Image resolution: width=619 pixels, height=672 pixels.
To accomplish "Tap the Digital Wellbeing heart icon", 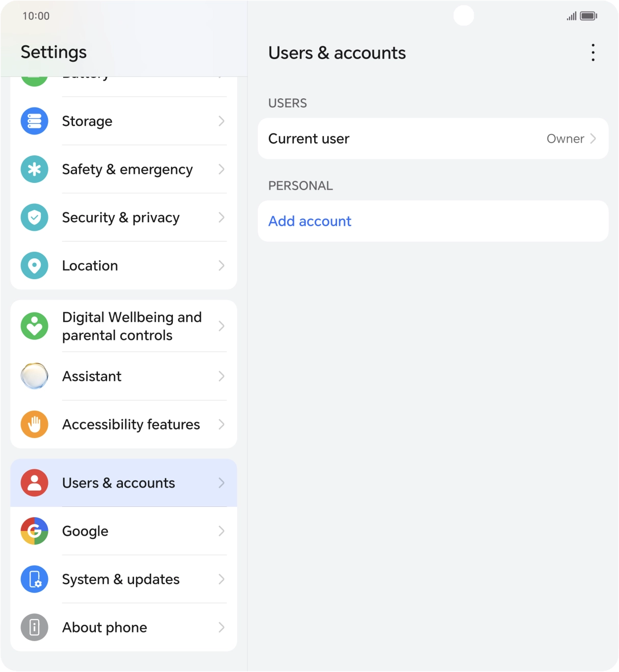I will click(x=34, y=326).
